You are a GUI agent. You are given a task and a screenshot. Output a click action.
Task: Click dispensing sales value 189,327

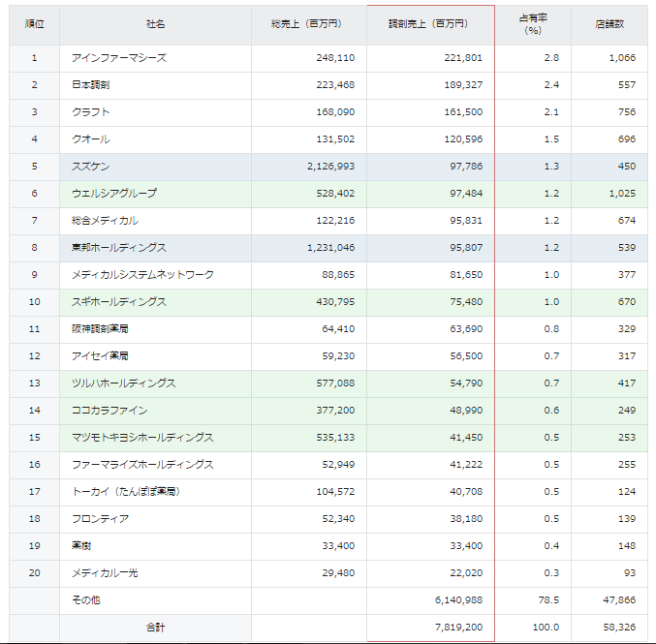coord(463,85)
